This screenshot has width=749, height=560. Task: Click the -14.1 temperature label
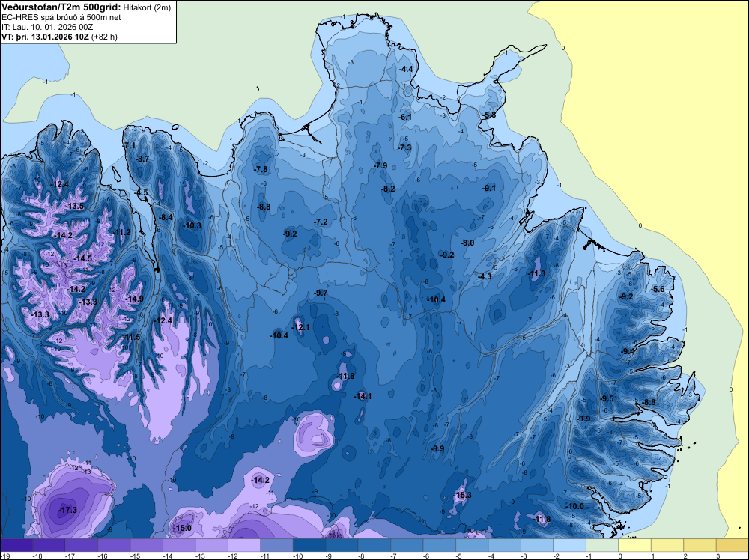click(x=362, y=396)
